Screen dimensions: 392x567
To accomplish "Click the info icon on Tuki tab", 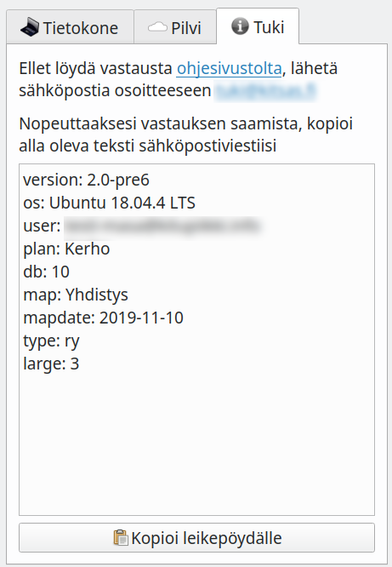I will pos(240,26).
